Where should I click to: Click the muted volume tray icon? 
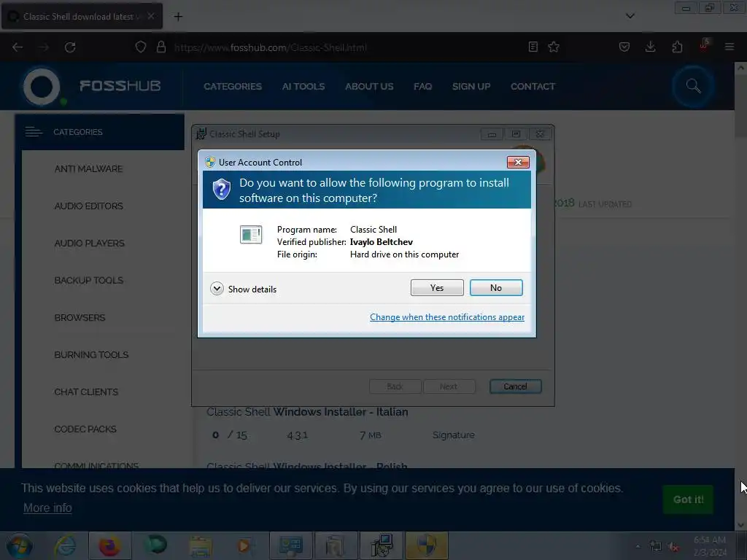pos(673,546)
